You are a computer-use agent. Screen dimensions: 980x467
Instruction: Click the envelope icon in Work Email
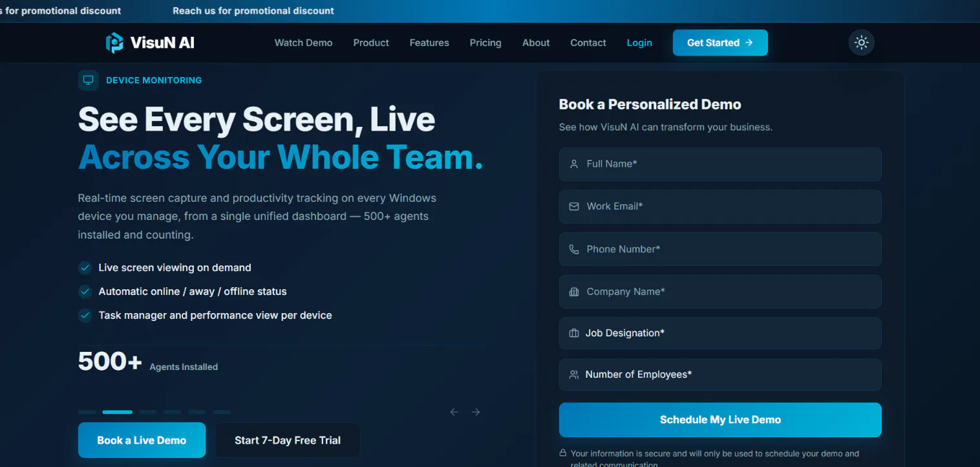click(573, 206)
